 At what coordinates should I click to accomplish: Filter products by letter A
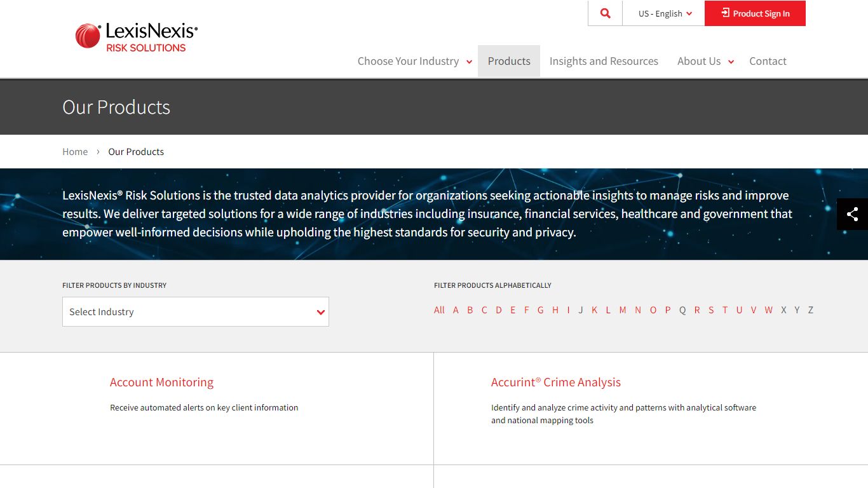click(x=456, y=310)
